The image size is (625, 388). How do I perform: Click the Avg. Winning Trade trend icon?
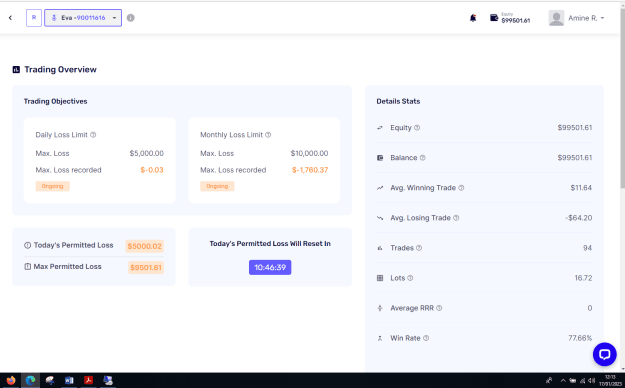coord(380,188)
